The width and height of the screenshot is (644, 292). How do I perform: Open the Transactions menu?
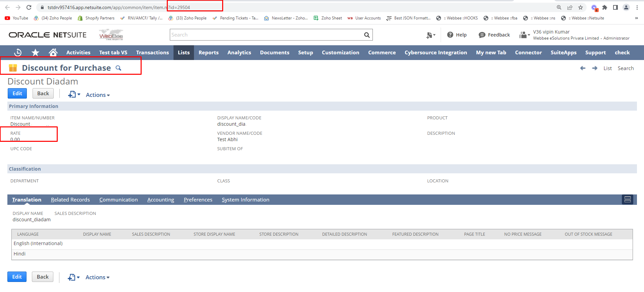pyautogui.click(x=152, y=53)
